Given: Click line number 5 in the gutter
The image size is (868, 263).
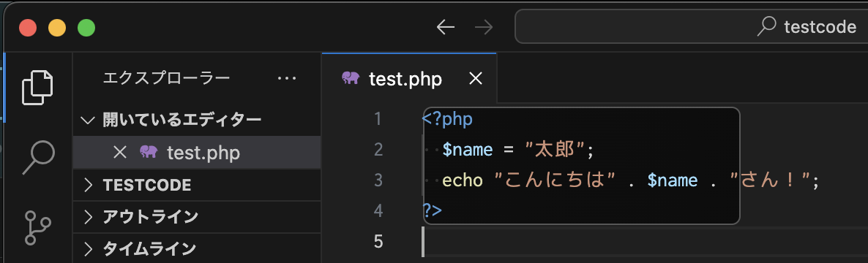Looking at the screenshot, I should [x=378, y=242].
